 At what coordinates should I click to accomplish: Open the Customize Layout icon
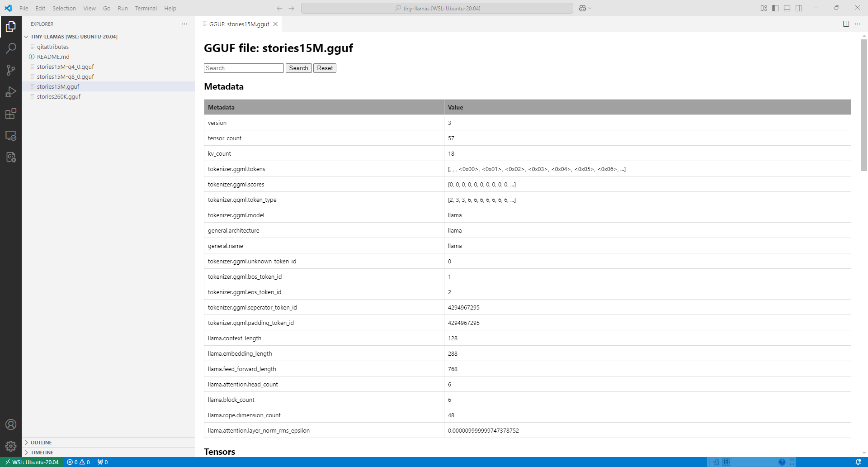pyautogui.click(x=764, y=8)
